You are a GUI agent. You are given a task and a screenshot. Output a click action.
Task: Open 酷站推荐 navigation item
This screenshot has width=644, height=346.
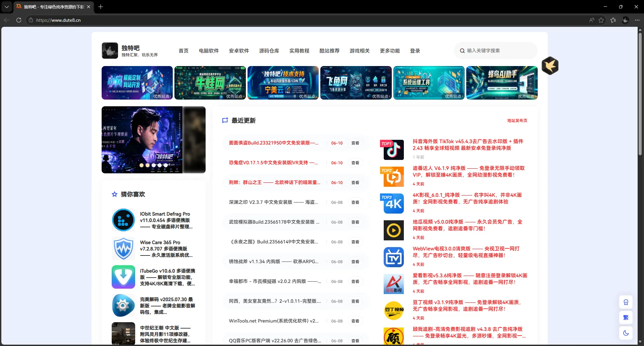329,51
